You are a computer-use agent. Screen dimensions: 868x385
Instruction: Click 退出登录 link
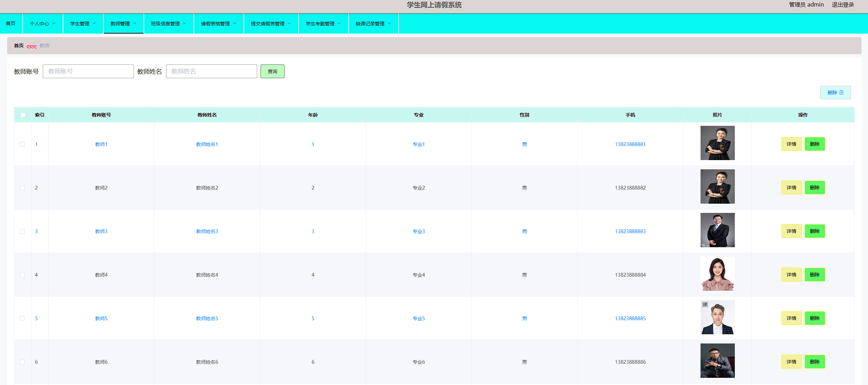[x=843, y=5]
